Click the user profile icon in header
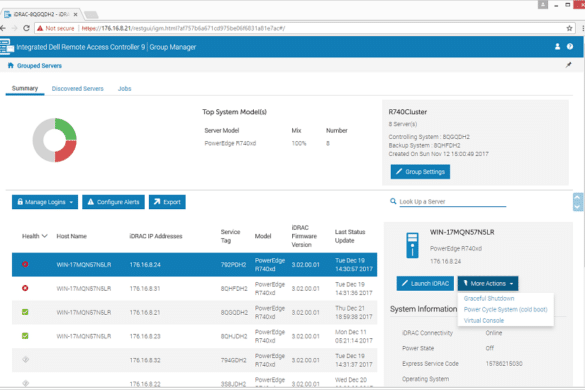 pyautogui.click(x=557, y=47)
